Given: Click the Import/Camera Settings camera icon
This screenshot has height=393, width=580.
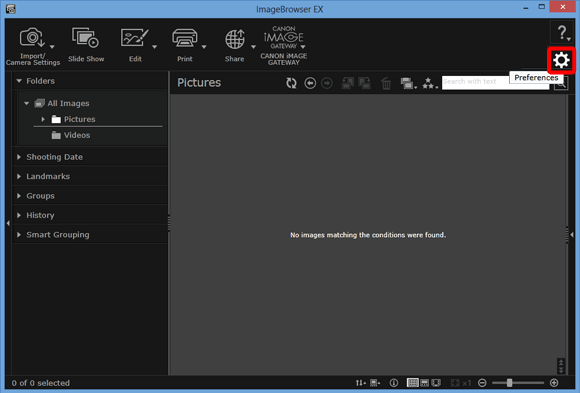Looking at the screenshot, I should click(32, 38).
